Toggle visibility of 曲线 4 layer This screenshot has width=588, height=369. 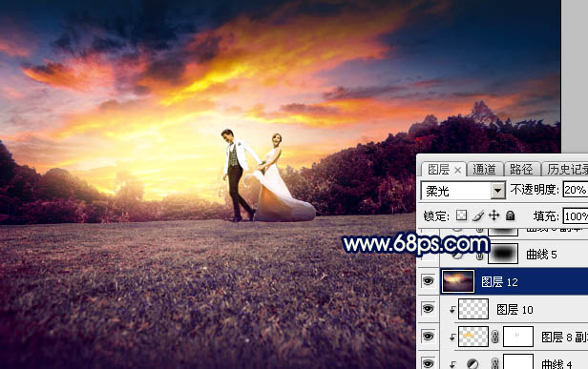click(429, 363)
